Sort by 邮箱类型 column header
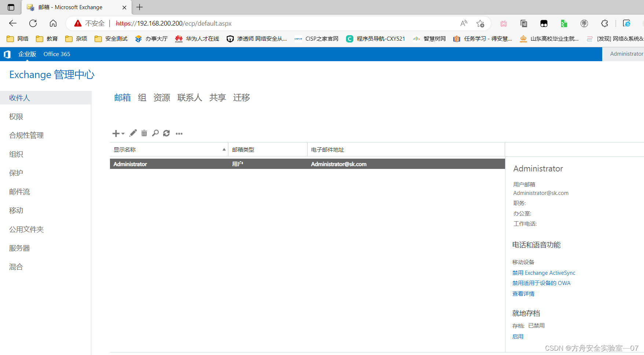The height and width of the screenshot is (355, 644). point(268,149)
